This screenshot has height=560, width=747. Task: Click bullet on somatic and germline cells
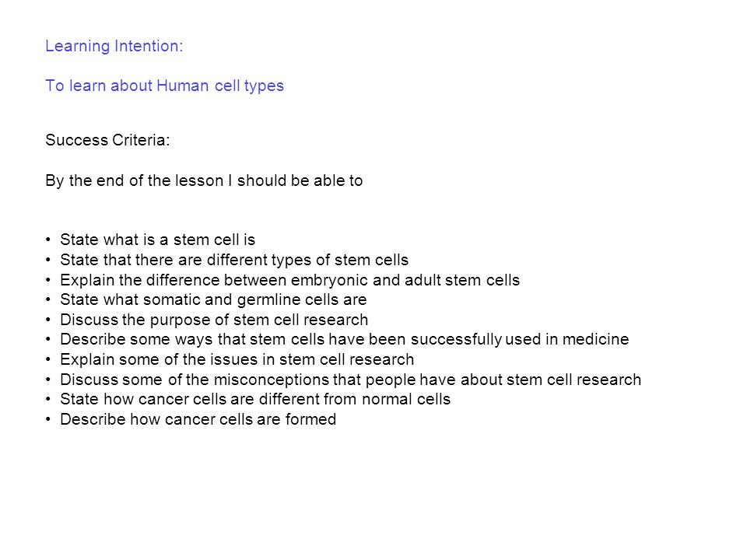(x=213, y=300)
